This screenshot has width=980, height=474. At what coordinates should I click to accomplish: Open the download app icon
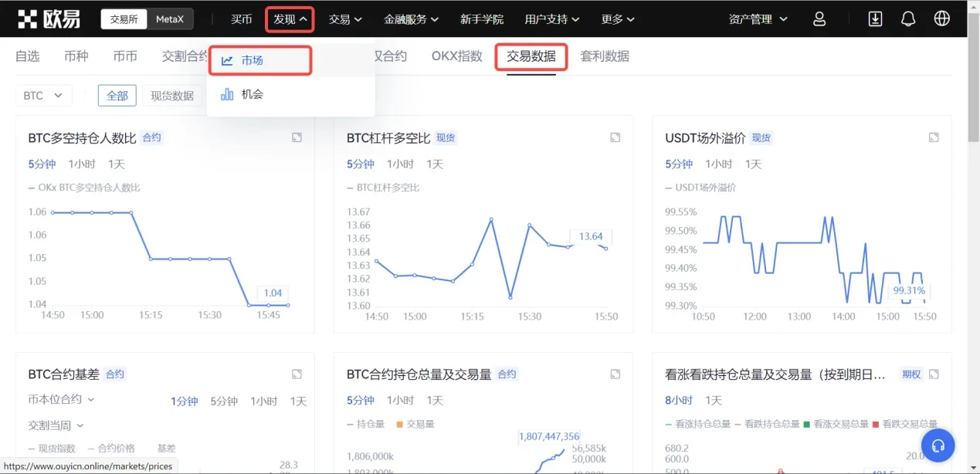875,19
